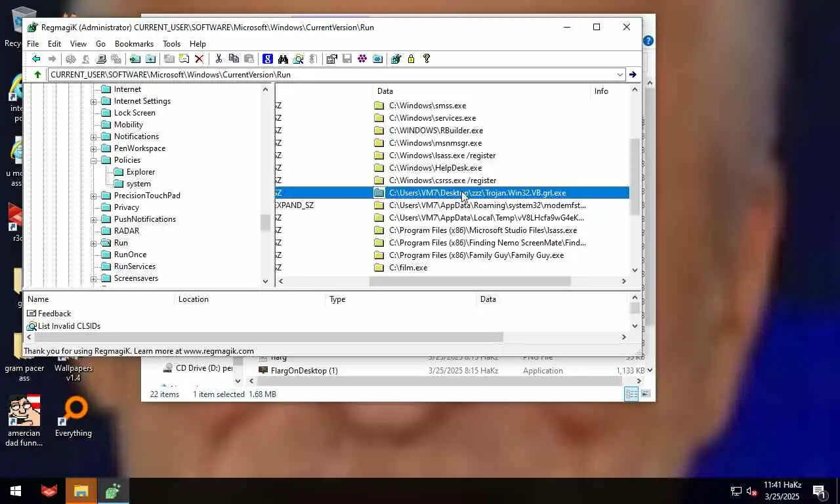Open the Bookmarks menu
This screenshot has width=840, height=504.
pos(134,44)
